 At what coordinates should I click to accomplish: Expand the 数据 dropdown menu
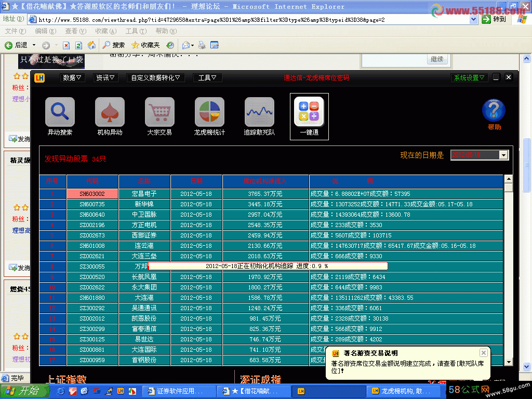tap(72, 78)
